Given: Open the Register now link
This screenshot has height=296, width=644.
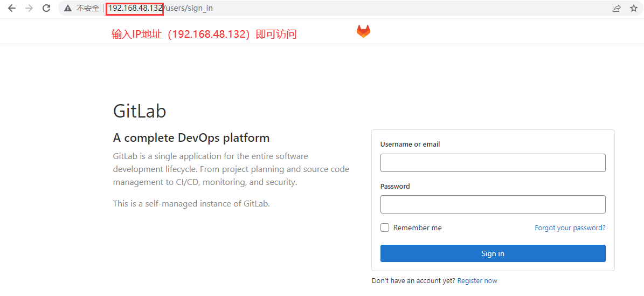Looking at the screenshot, I should (x=477, y=281).
